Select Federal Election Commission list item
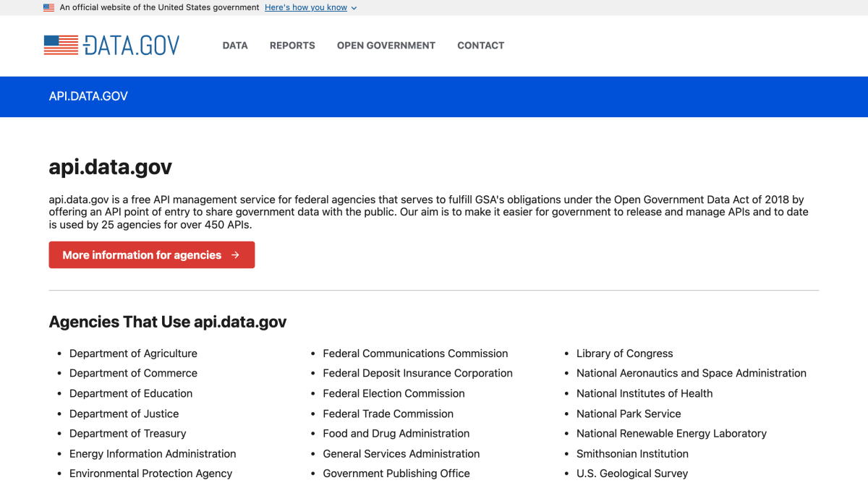Image resolution: width=868 pixels, height=488 pixels. [394, 393]
